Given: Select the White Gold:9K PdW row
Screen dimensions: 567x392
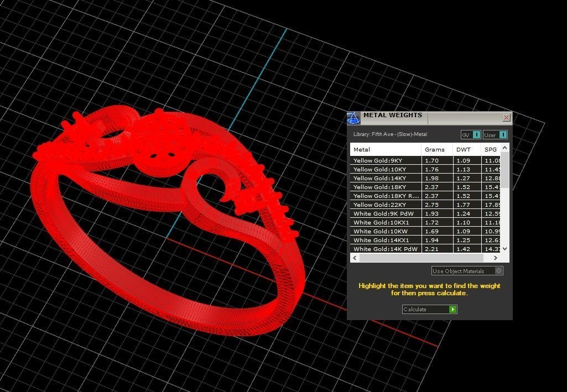Looking at the screenshot, I should 426,213.
